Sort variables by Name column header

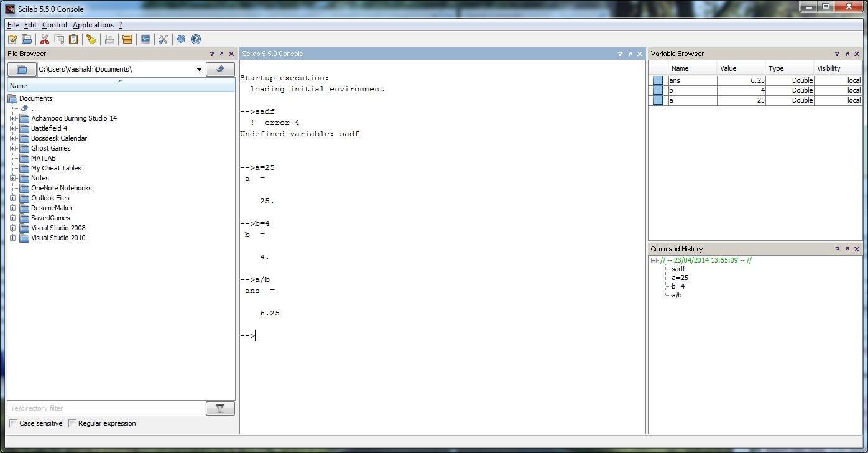(x=692, y=68)
